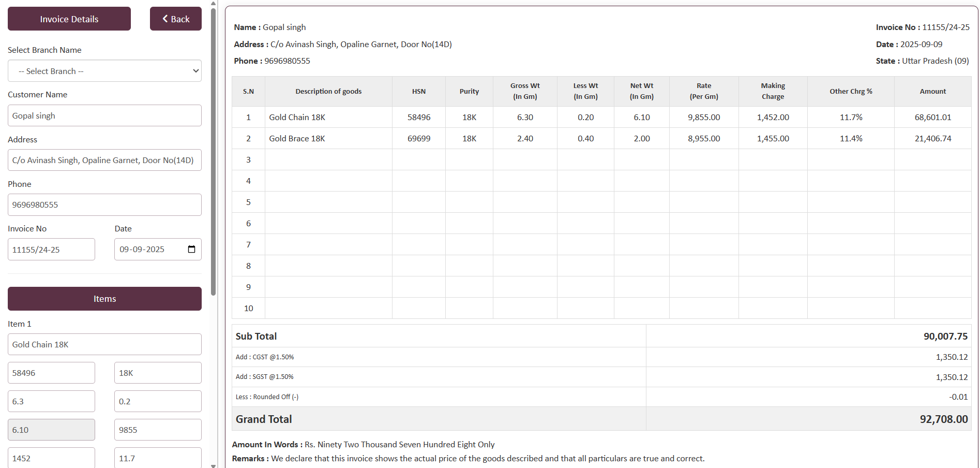Click the rate field showing 9855
Image resolution: width=980 pixels, height=468 pixels.
[x=158, y=430]
